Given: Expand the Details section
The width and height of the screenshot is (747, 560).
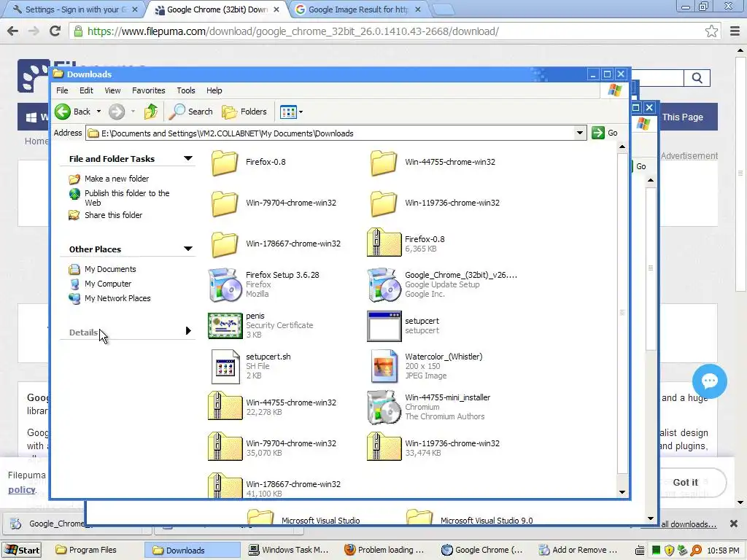Looking at the screenshot, I should 188,330.
